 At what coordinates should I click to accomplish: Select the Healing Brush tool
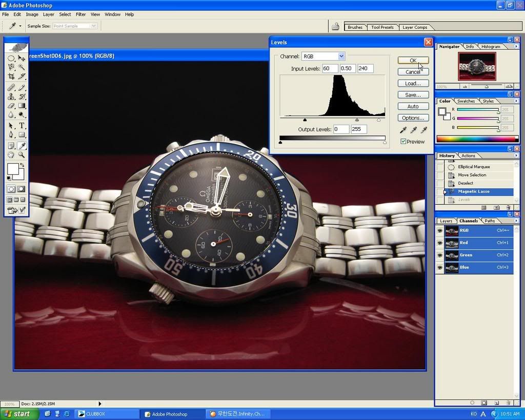tap(11, 88)
